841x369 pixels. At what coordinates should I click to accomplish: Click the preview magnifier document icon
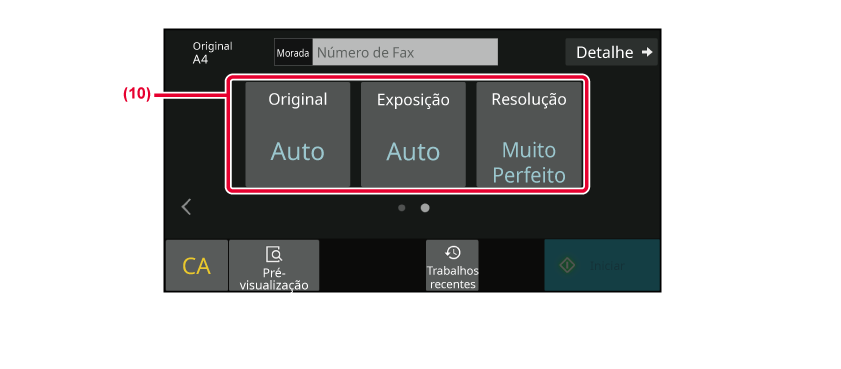274,254
